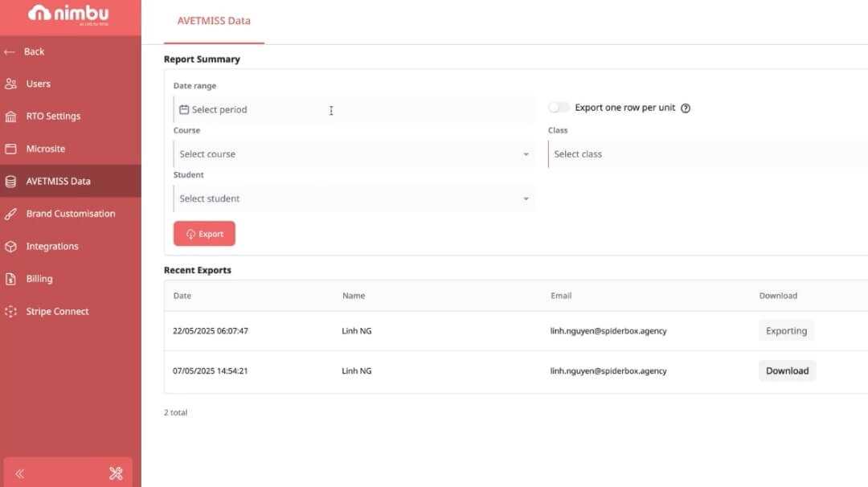Image resolution: width=868 pixels, height=487 pixels.
Task: Collapse the sidebar with the double-chevron
Action: coord(18,473)
